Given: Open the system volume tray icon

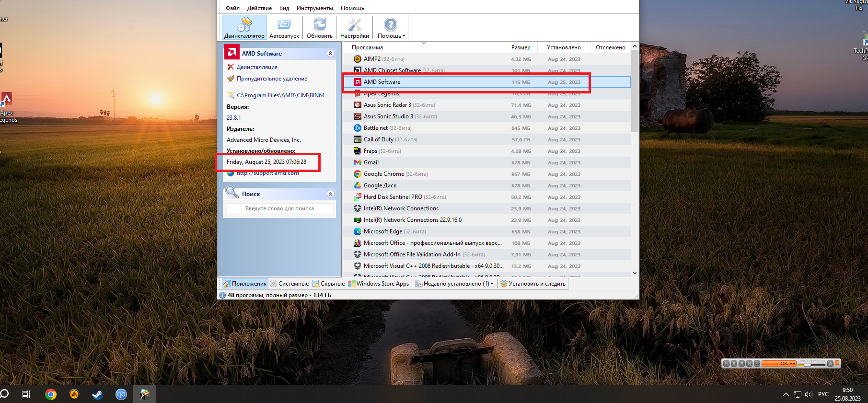Looking at the screenshot, I should click(809, 394).
